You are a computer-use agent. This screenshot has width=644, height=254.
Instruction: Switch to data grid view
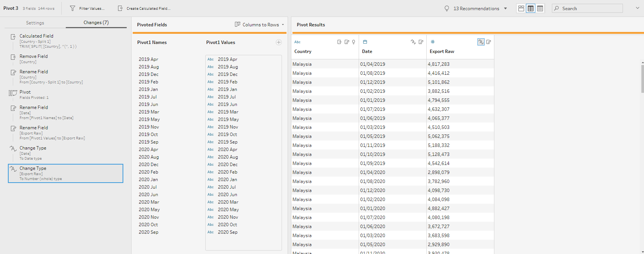tap(530, 8)
